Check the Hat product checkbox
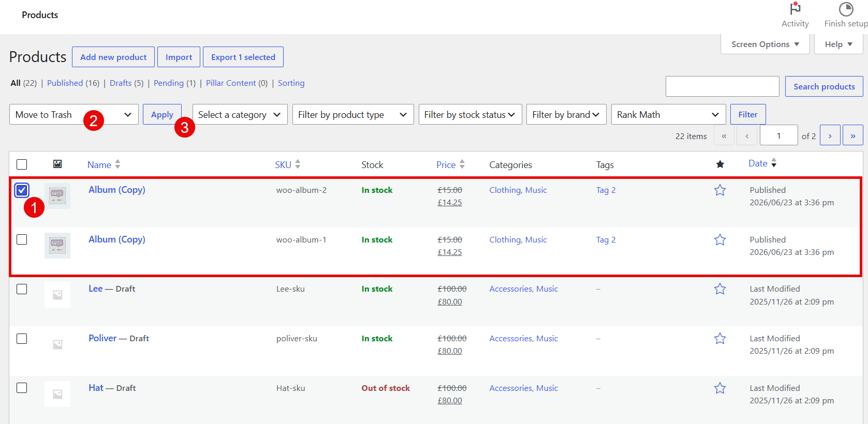The image size is (868, 424). (x=22, y=388)
